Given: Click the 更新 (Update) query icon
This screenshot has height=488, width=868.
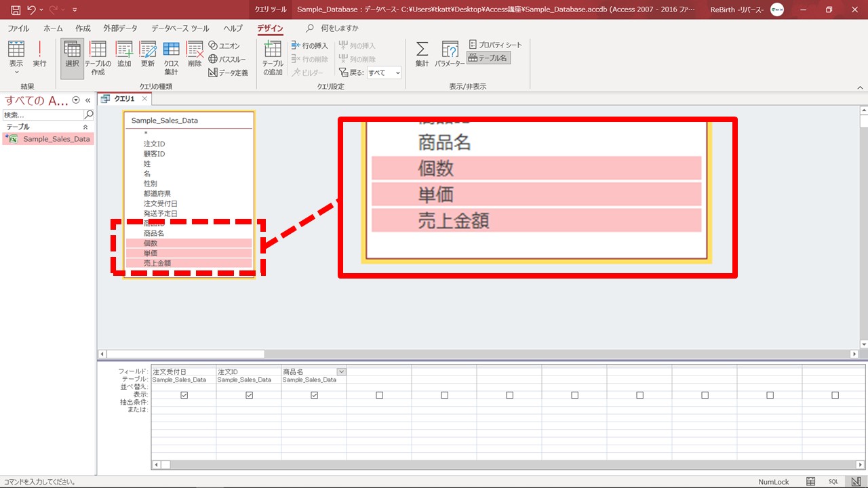Looking at the screenshot, I should point(148,54).
